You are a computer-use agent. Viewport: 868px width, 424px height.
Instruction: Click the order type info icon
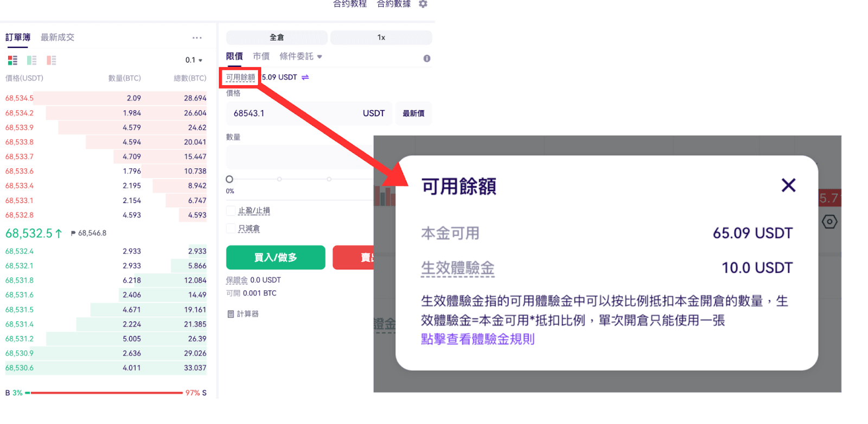pyautogui.click(x=427, y=59)
